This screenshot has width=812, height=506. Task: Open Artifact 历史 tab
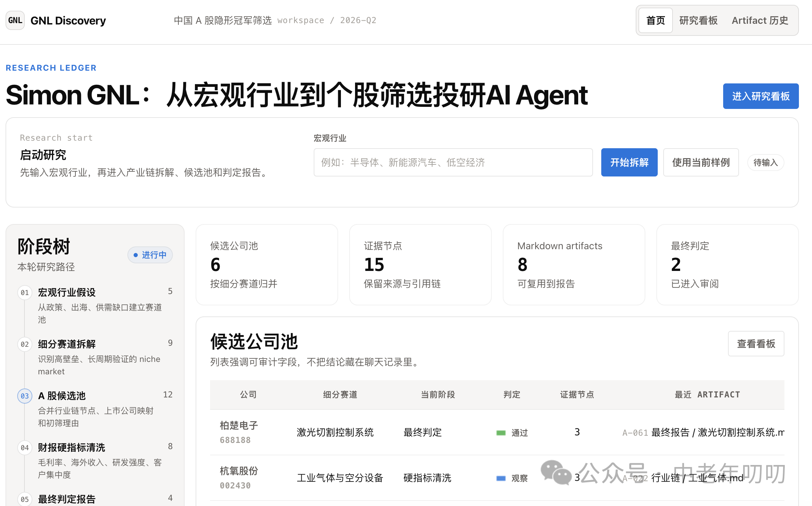pyautogui.click(x=760, y=20)
